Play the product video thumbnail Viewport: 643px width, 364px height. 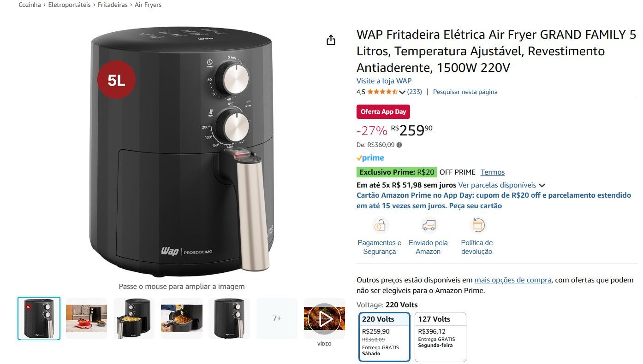[324, 318]
